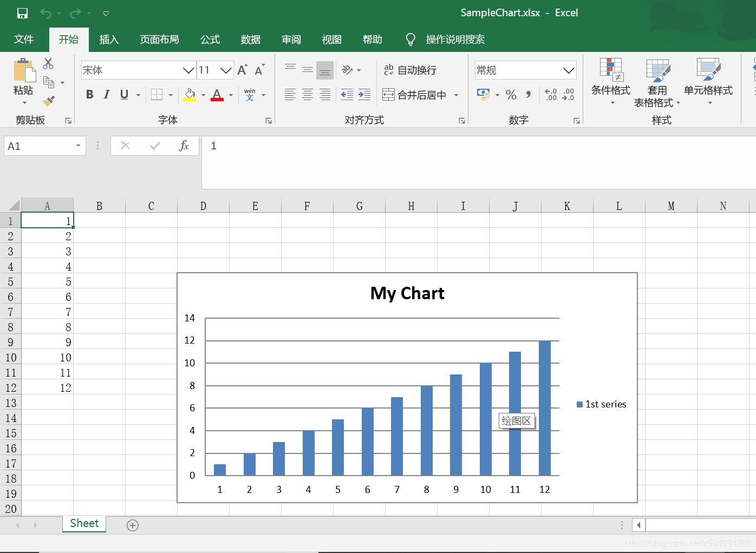The width and height of the screenshot is (756, 553).
Task: Toggle Italic formatting
Action: [x=107, y=95]
